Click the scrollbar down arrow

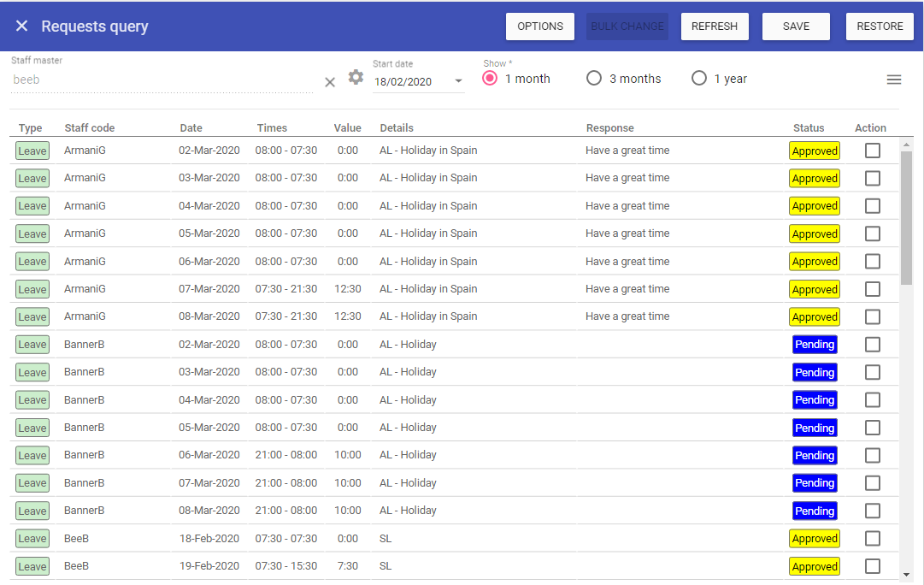(906, 575)
